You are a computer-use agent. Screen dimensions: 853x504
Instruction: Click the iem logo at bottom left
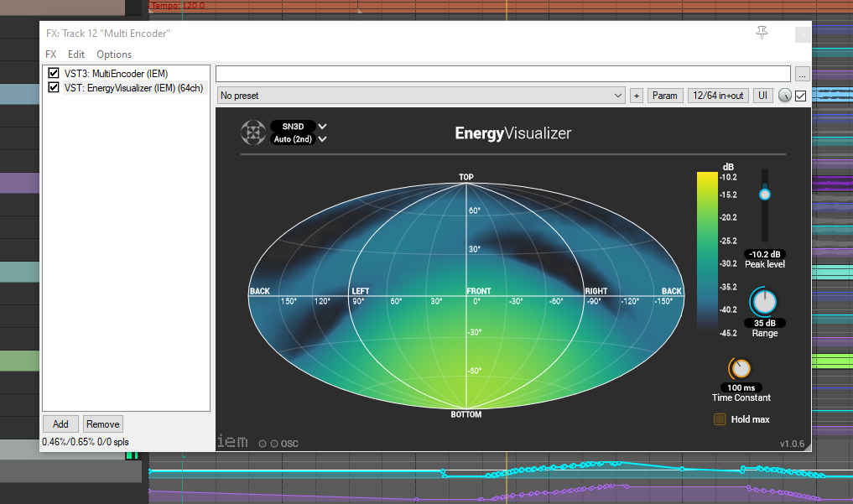pyautogui.click(x=233, y=441)
